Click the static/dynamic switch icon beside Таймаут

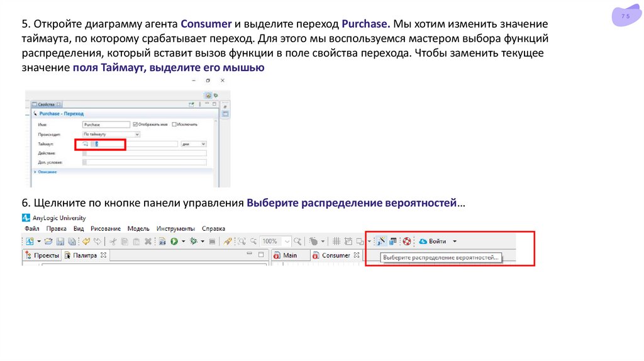coord(86,144)
